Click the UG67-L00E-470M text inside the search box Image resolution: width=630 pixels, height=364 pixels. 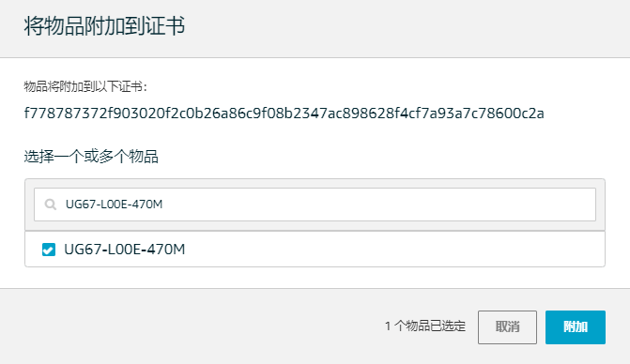coord(115,205)
